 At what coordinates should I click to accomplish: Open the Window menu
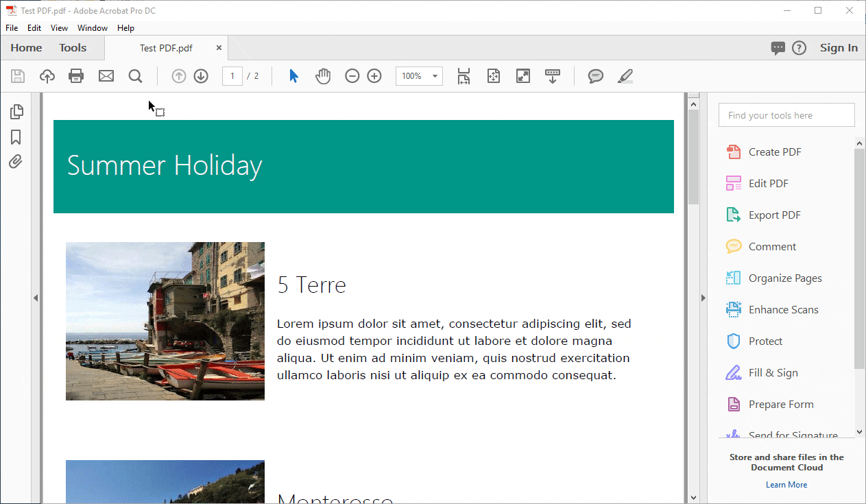pos(92,28)
